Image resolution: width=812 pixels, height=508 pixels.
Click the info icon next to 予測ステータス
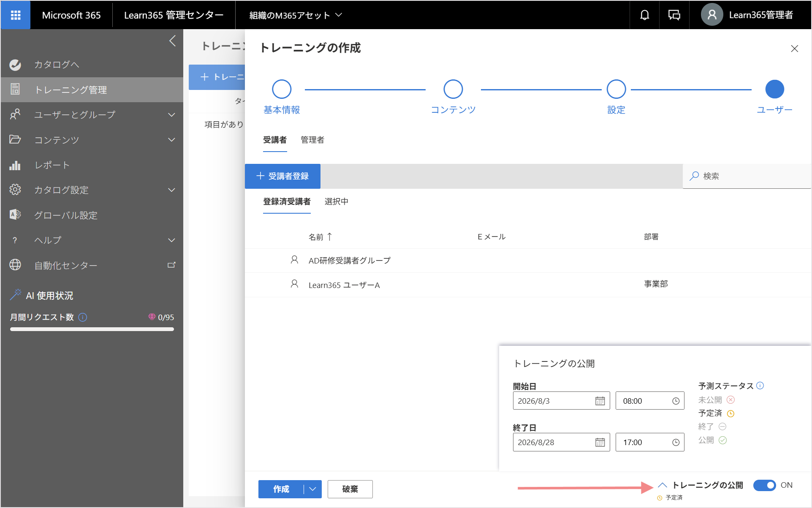click(x=760, y=386)
